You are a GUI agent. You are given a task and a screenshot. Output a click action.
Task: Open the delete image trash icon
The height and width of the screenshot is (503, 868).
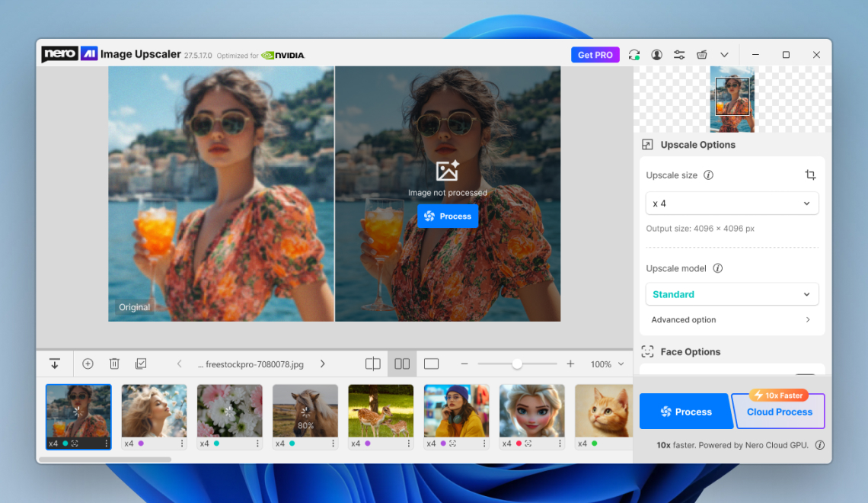(x=114, y=364)
